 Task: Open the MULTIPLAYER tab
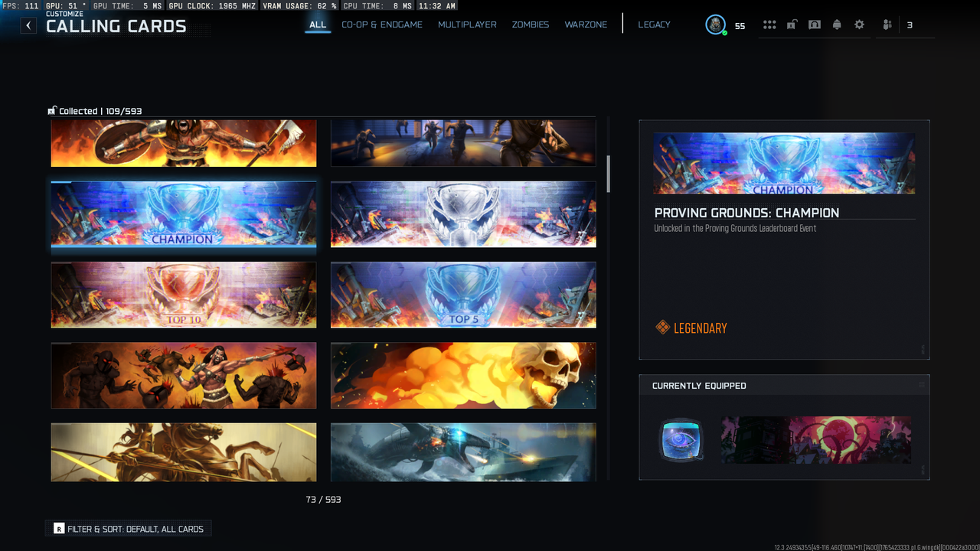(x=467, y=24)
